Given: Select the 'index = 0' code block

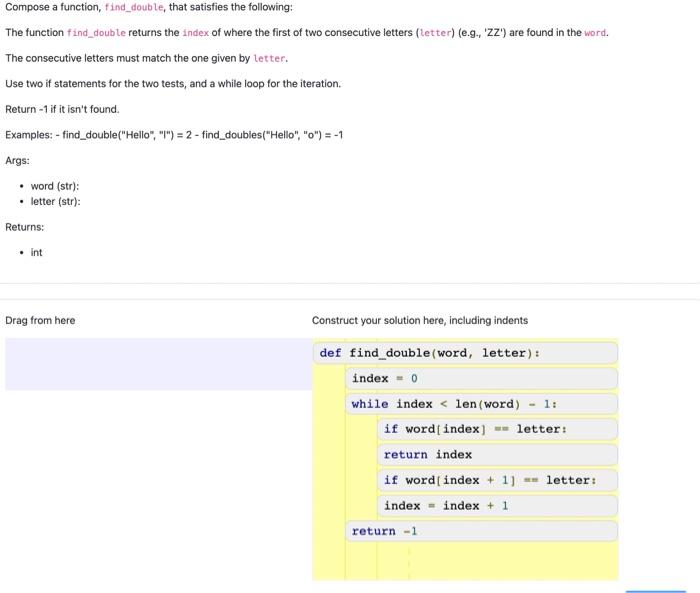Looking at the screenshot, I should click(481, 378).
